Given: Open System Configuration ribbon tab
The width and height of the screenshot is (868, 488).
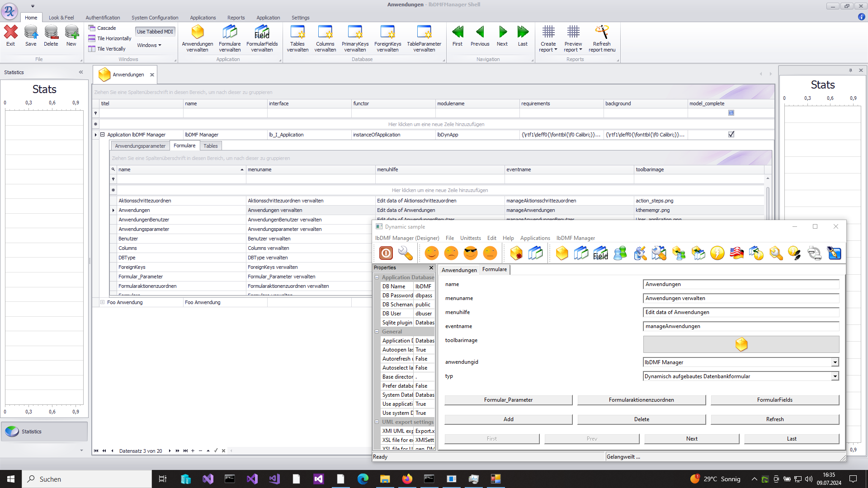Looking at the screenshot, I should click(x=155, y=18).
